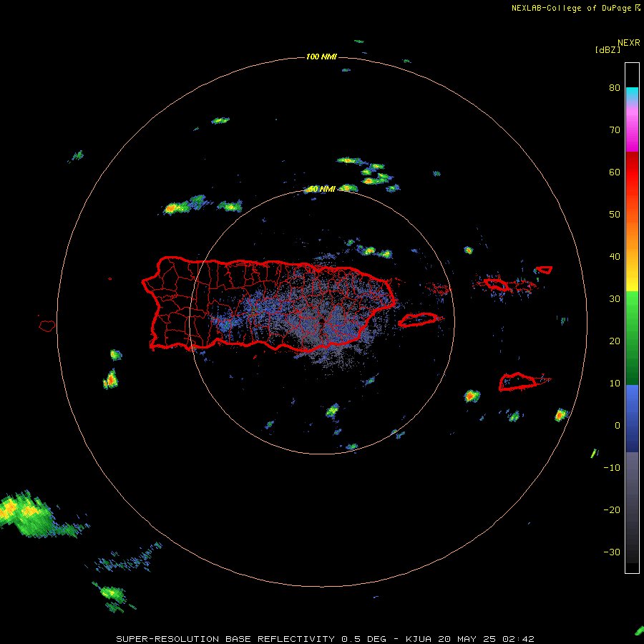Click the 80 value on dBZ scale
Image resolution: width=644 pixels, height=644 pixels.
(x=615, y=88)
